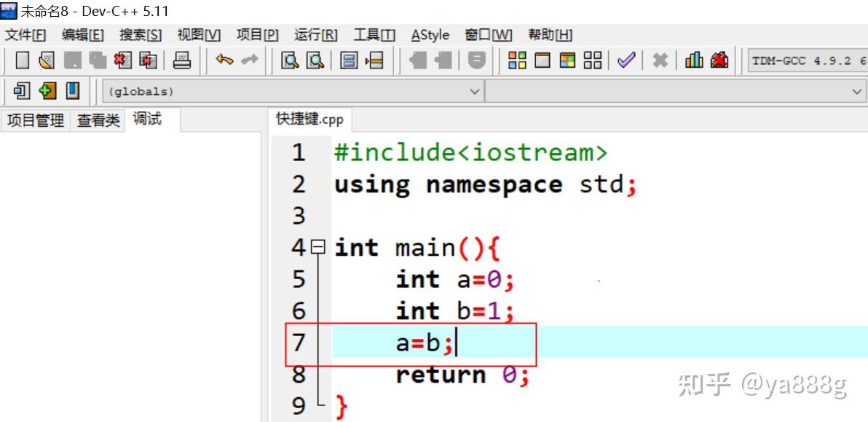Click the New file icon
Image resolution: width=868 pixels, height=422 pixels.
tap(22, 60)
